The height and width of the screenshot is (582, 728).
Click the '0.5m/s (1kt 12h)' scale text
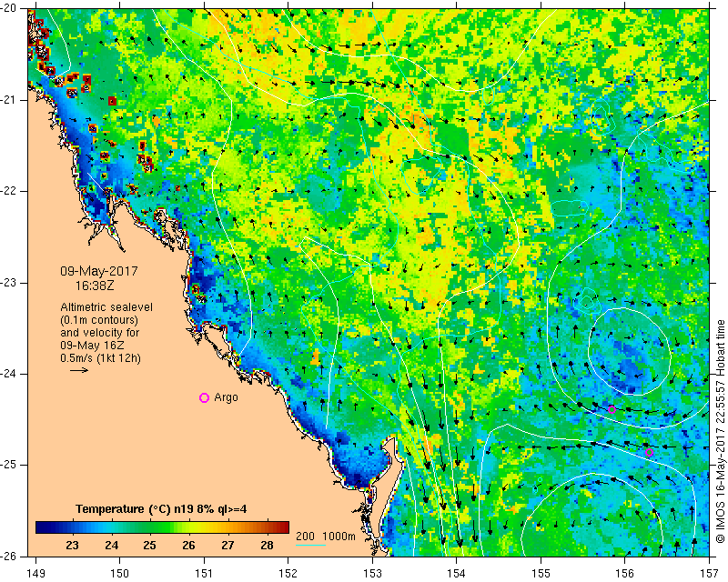click(100, 358)
